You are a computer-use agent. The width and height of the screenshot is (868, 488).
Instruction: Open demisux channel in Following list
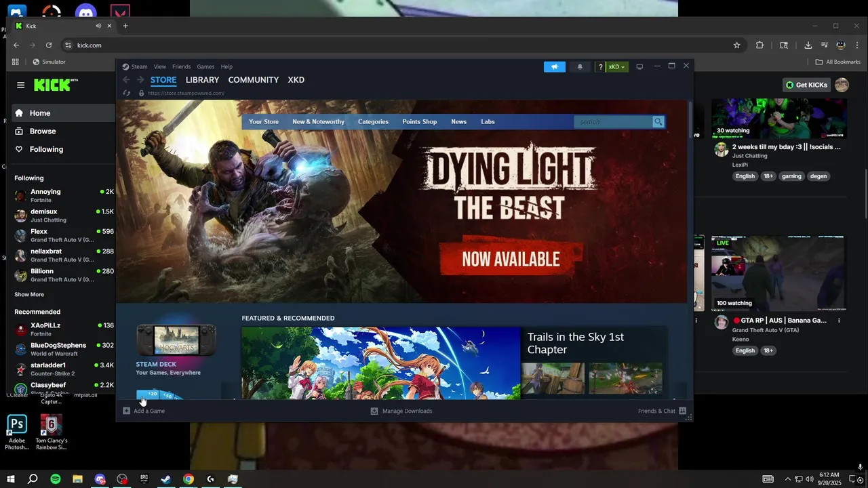(x=64, y=216)
